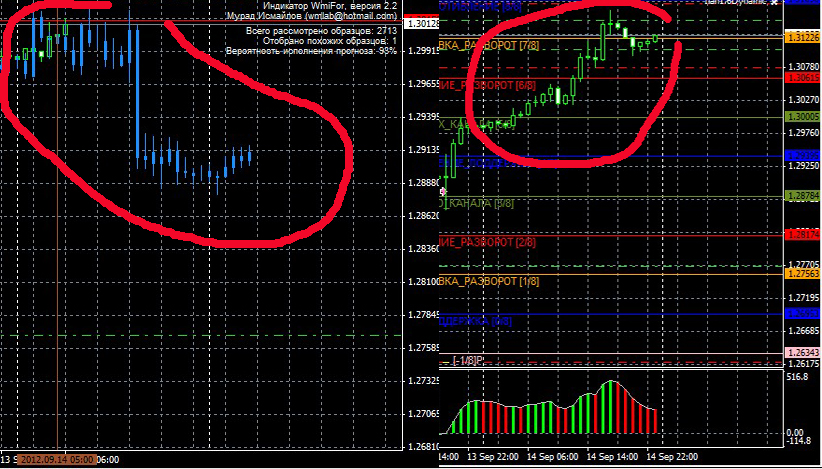Click the 1.27585 price axis value
This screenshot has width=822, height=469.
point(424,348)
